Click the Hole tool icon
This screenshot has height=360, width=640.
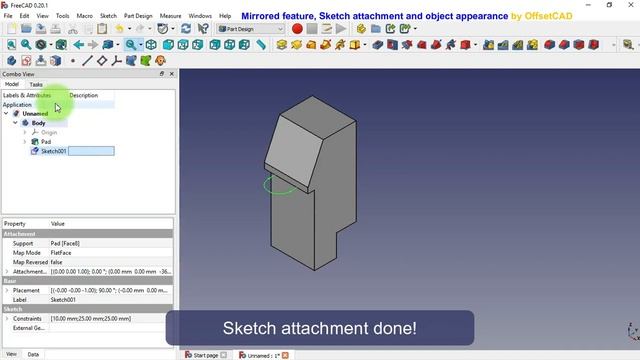pyautogui.click(x=392, y=44)
